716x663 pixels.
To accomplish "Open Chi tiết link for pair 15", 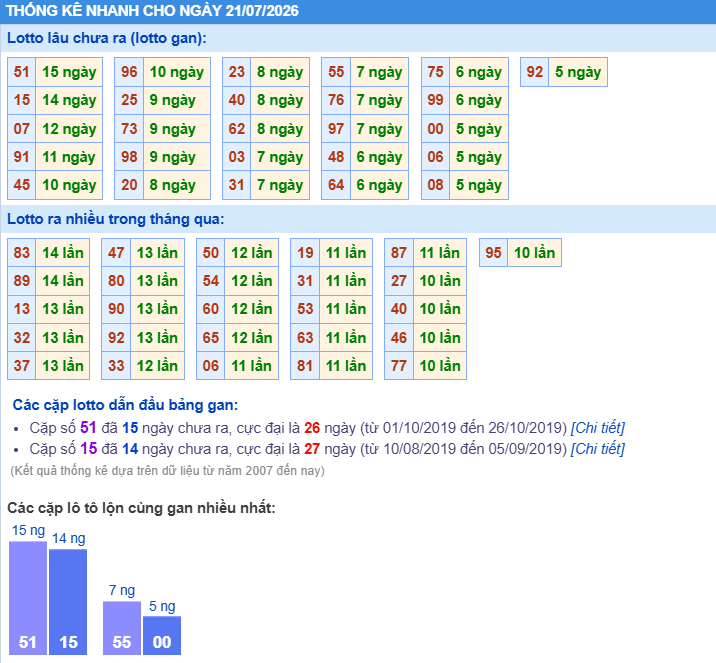I will (597, 448).
